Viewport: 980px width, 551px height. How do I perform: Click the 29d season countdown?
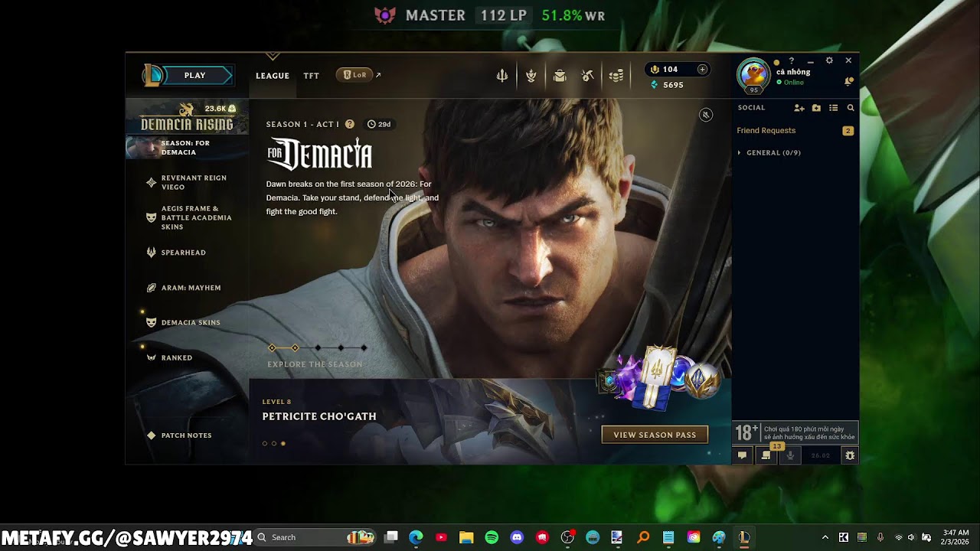[x=379, y=124]
